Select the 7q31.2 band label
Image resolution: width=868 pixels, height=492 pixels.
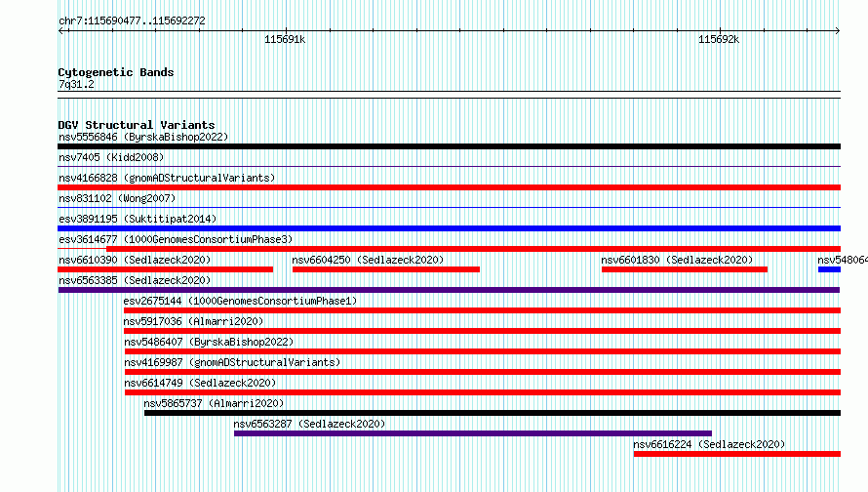pos(76,85)
